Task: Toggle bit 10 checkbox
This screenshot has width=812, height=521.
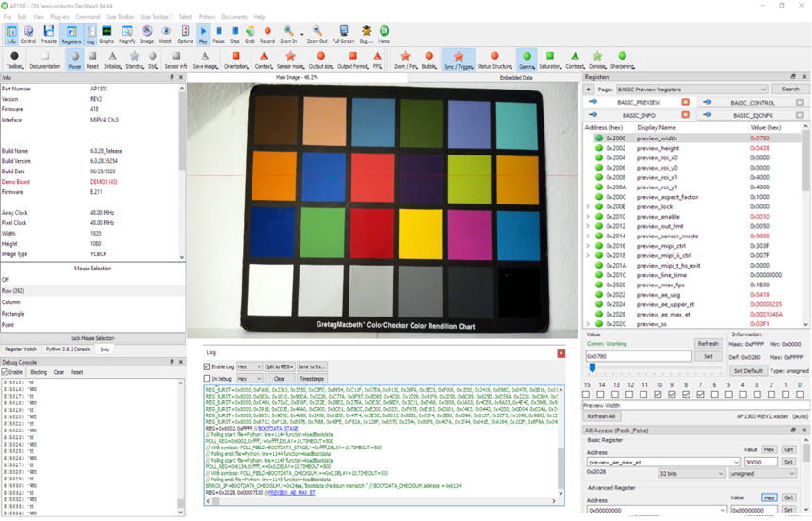Action: click(x=658, y=394)
